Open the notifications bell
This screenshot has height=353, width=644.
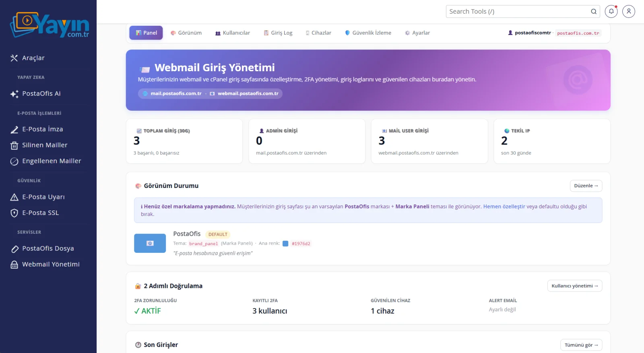(x=611, y=11)
